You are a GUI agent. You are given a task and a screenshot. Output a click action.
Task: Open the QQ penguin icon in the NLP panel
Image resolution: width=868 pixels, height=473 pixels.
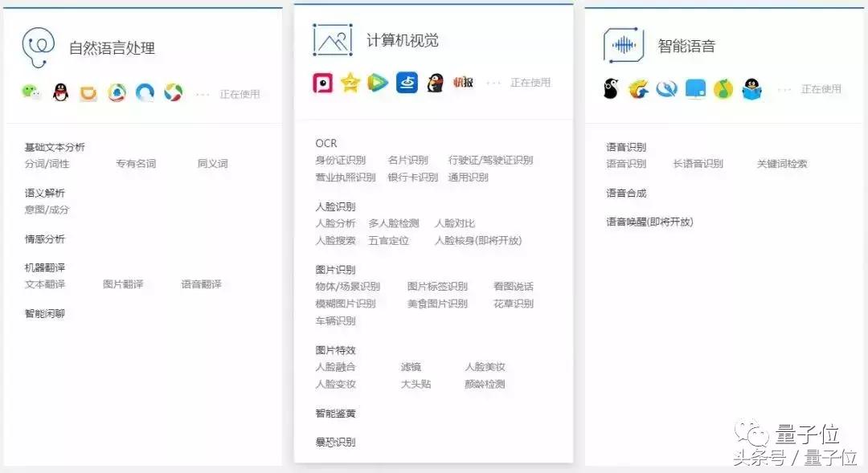[x=59, y=91]
